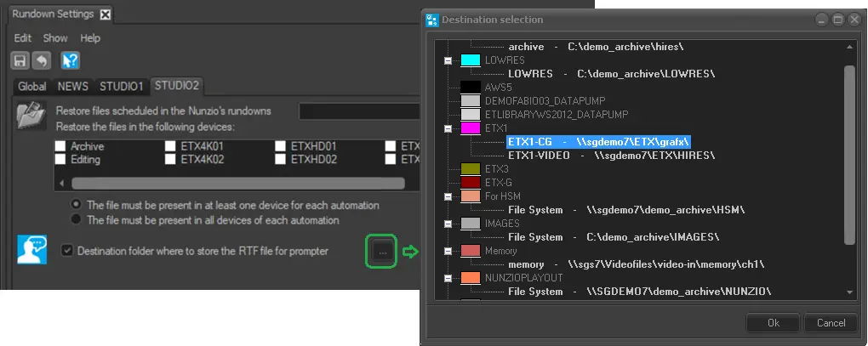Image resolution: width=868 pixels, height=346 pixels.
Task: Close the Rundown Settings tab with X
Action: [x=105, y=14]
